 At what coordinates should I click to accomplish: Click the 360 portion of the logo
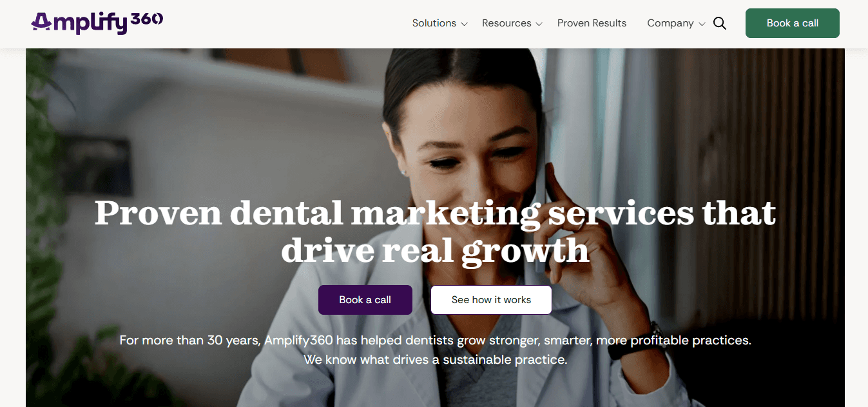[147, 19]
